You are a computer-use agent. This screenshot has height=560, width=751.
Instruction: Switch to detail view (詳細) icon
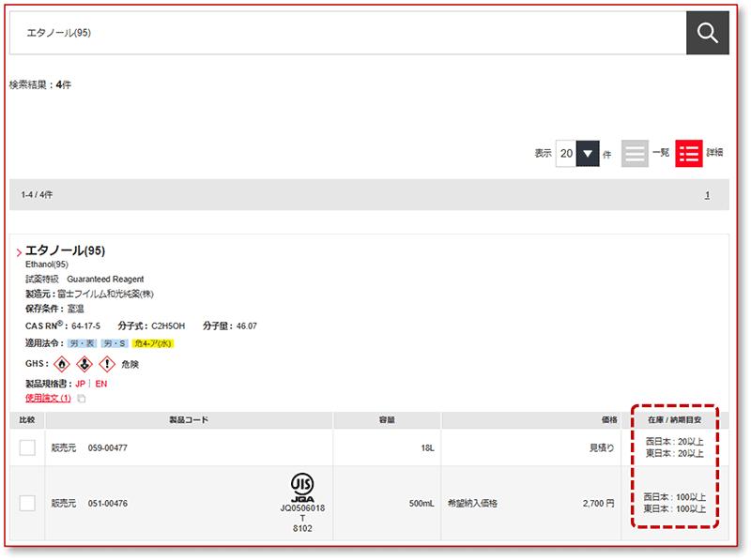tap(689, 153)
